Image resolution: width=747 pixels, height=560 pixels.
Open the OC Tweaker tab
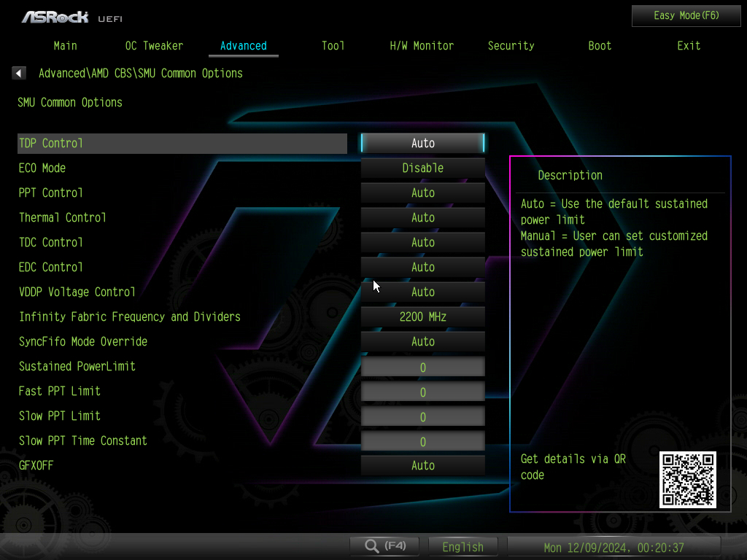(x=154, y=46)
